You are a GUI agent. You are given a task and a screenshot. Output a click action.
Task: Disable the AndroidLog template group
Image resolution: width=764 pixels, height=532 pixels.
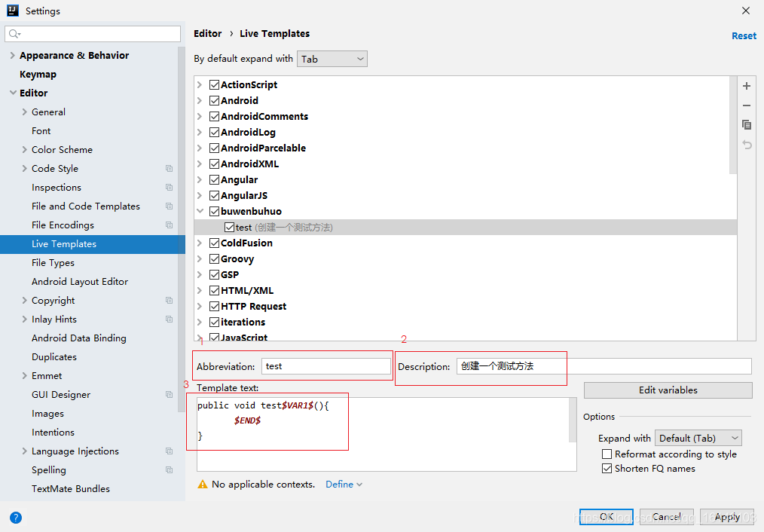tap(215, 132)
